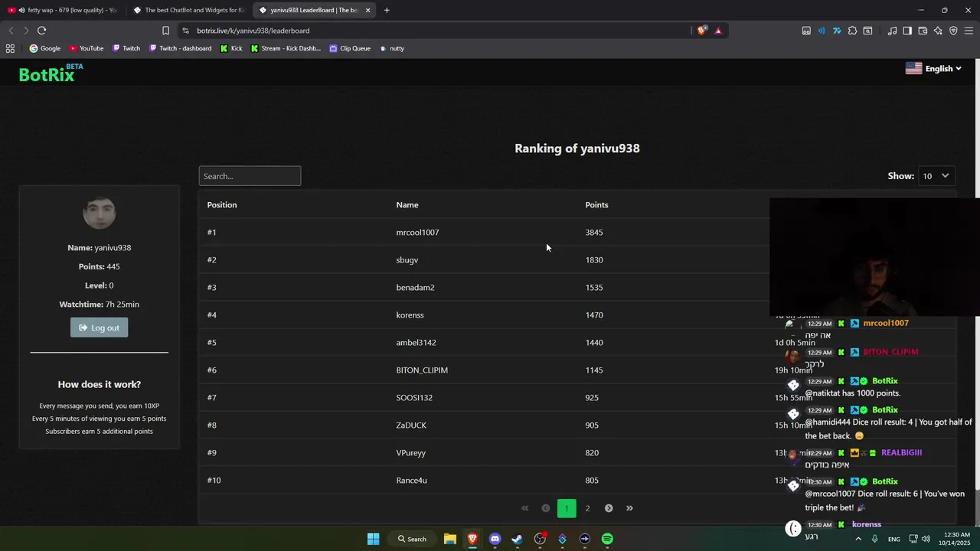This screenshot has height=551, width=980.
Task: Open the Show rows-per-page dropdown
Action: click(936, 176)
